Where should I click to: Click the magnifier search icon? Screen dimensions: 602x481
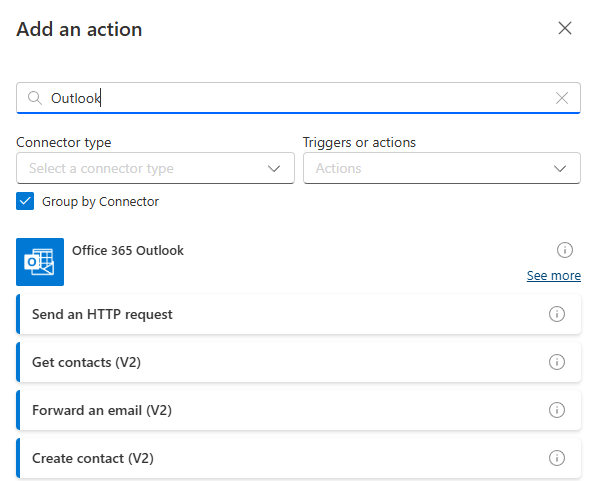point(35,98)
